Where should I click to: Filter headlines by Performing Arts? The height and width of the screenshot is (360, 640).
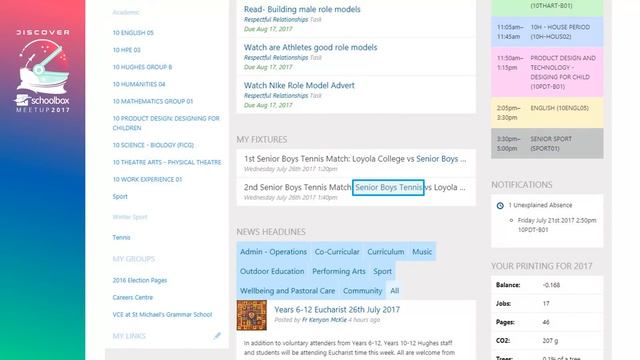click(x=339, y=271)
